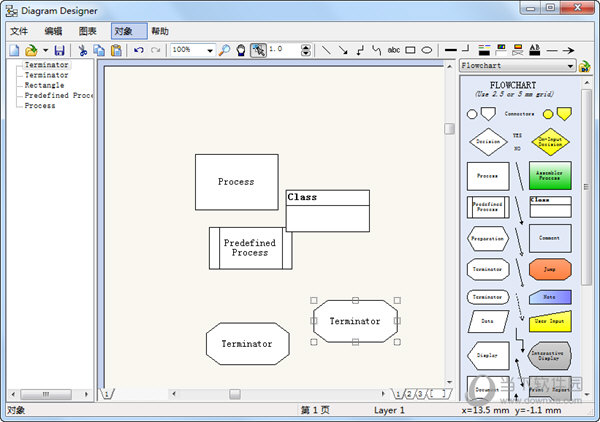Select the ellipse shape tool
Image resolution: width=600 pixels, height=422 pixels.
[427, 50]
